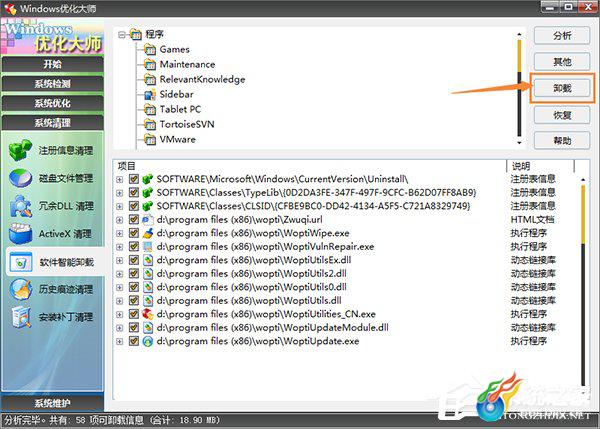This screenshot has width=600, height=429.
Task: Open the 系统清理 sidebar section
Action: pyautogui.click(x=52, y=123)
